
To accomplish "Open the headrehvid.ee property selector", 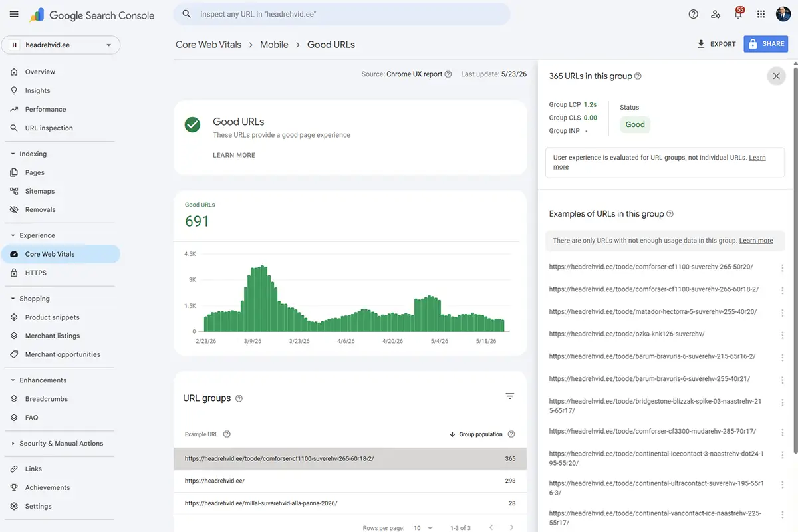I will [61, 45].
